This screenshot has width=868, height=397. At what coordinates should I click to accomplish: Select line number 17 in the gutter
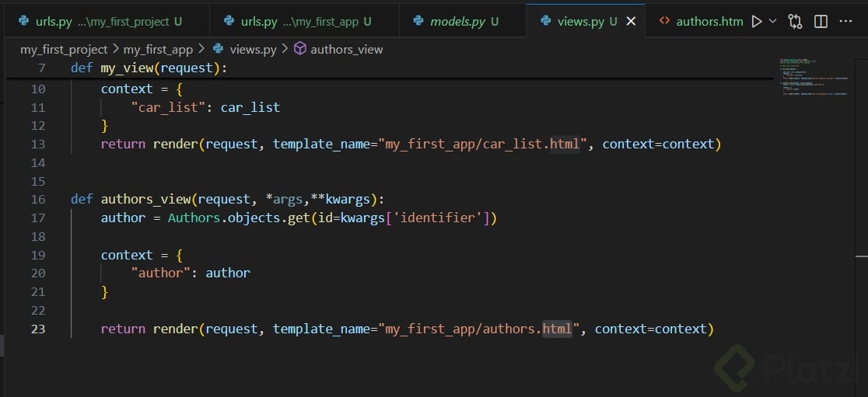point(37,218)
